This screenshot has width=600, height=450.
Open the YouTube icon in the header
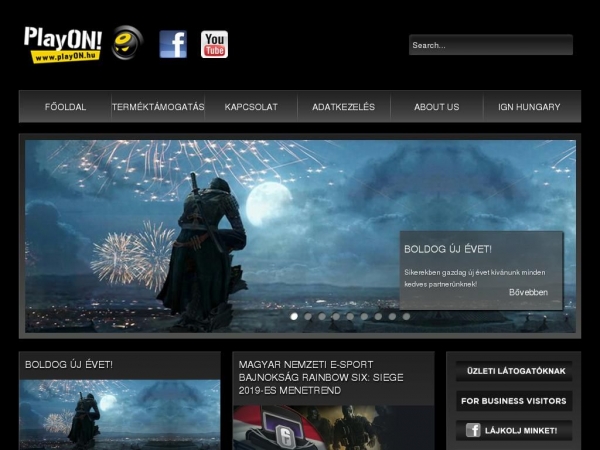point(214,44)
